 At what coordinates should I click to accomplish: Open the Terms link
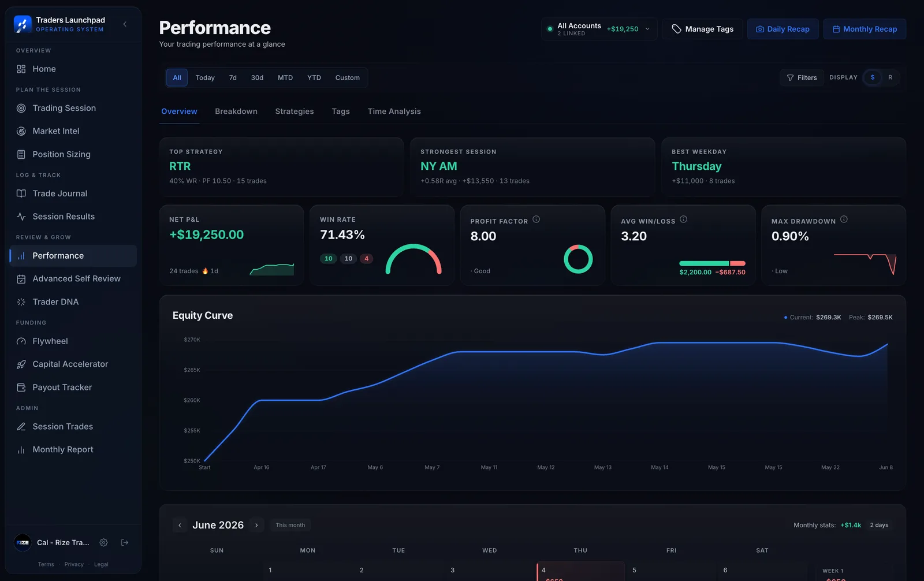[46, 564]
